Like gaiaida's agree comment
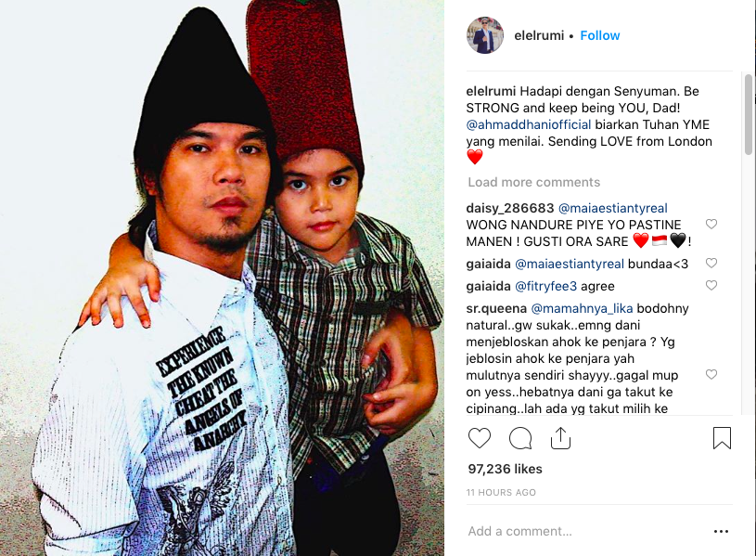756x556 pixels. (711, 285)
